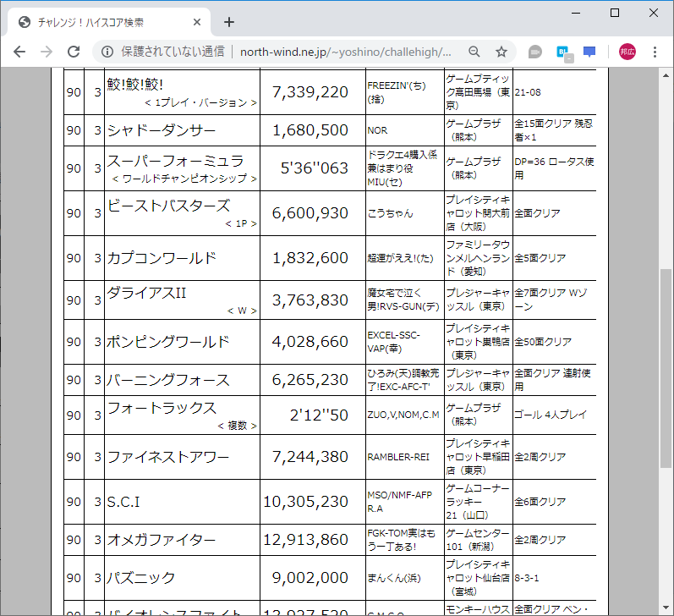
Task: Click the score 7,244,380
Action: point(310,457)
